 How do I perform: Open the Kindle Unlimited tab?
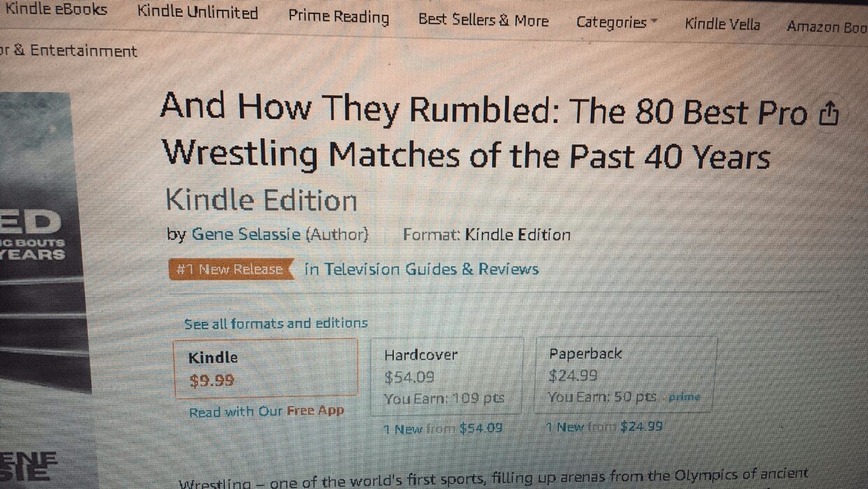(x=197, y=13)
